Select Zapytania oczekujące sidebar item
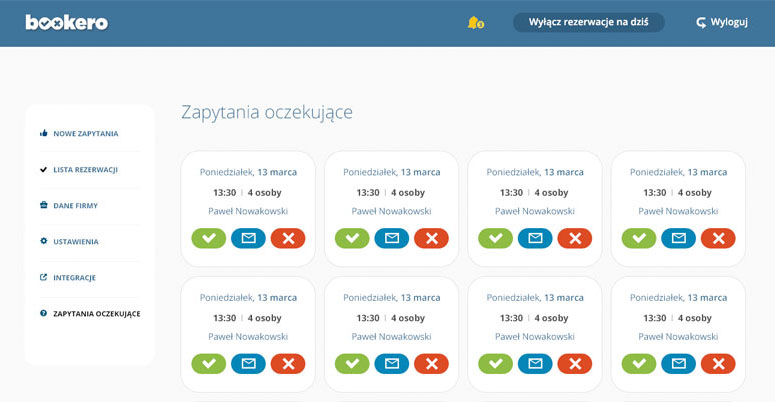This screenshot has height=402, width=775. click(96, 313)
